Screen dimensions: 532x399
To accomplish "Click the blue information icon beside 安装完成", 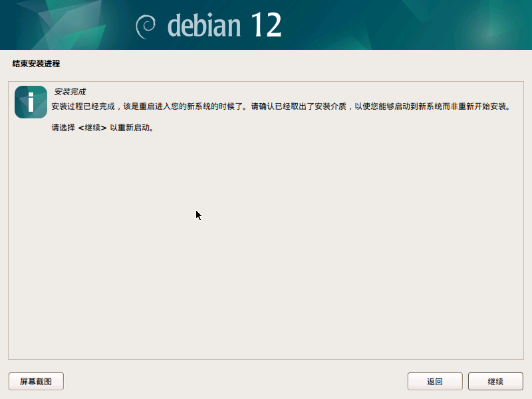I will coord(30,102).
